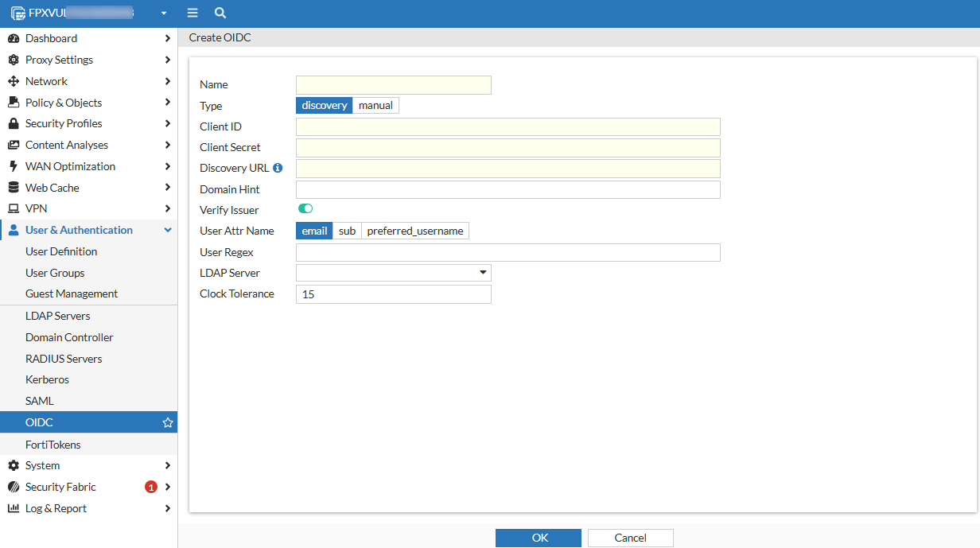The image size is (980, 548).
Task: Choose sub as User Attr Name
Action: coord(347,231)
